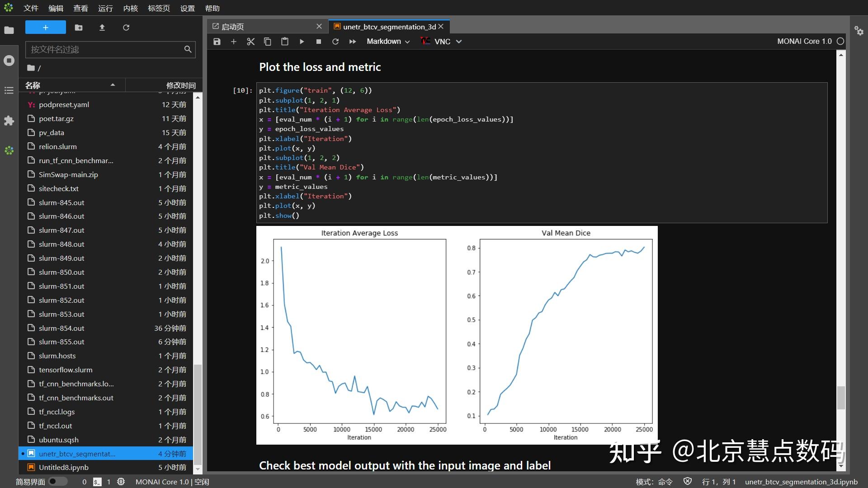The image size is (868, 488).
Task: Close the 启动页 tab
Action: 319,26
